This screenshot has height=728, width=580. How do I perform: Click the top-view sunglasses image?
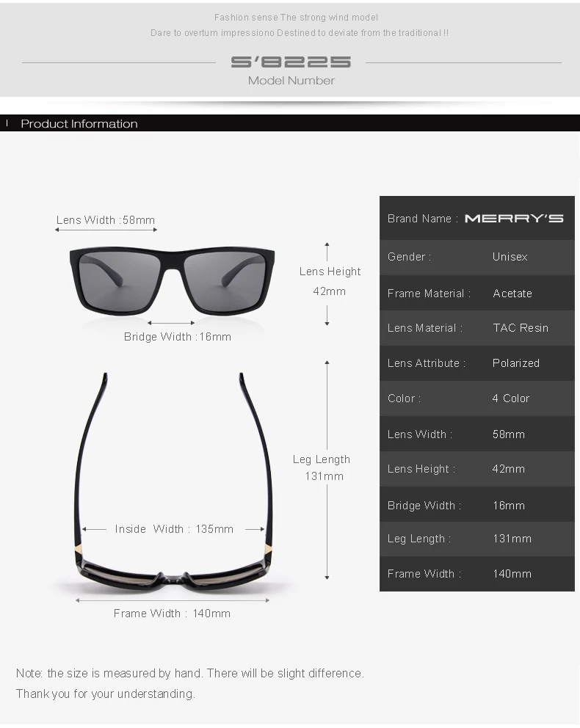pyautogui.click(x=173, y=481)
